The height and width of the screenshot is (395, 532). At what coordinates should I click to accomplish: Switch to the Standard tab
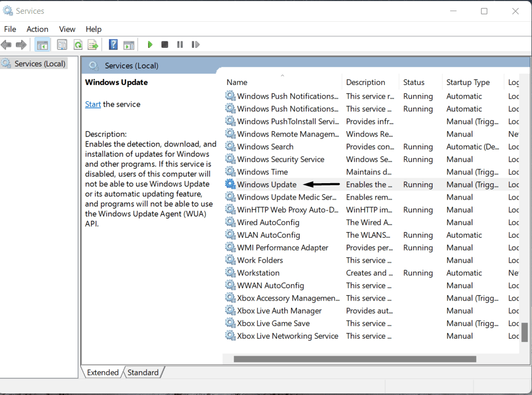tap(143, 372)
